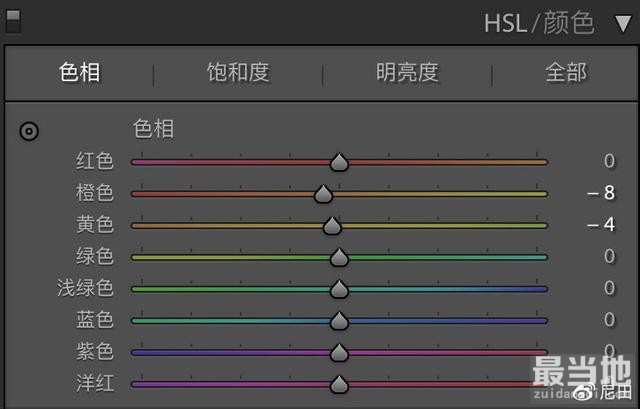Select the 红色 hue value 0
The height and width of the screenshot is (409, 640).
pos(609,161)
